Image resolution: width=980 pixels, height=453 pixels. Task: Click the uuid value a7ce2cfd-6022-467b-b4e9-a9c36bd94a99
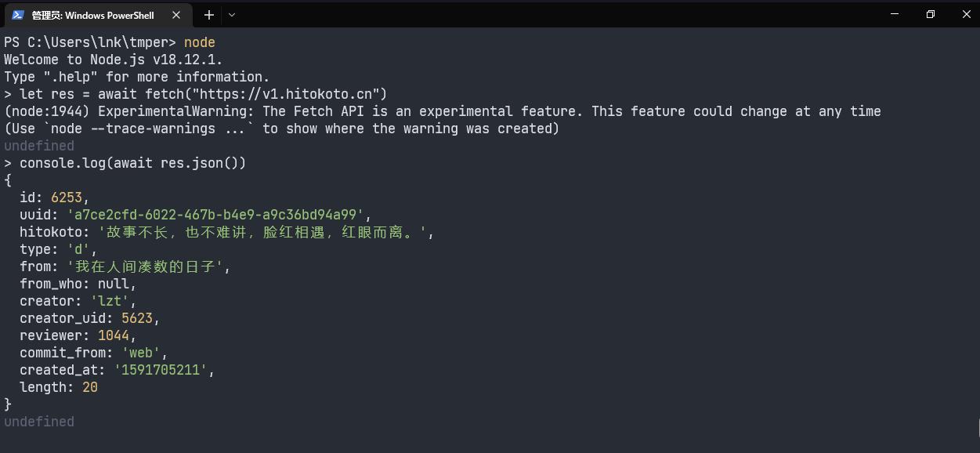(219, 214)
